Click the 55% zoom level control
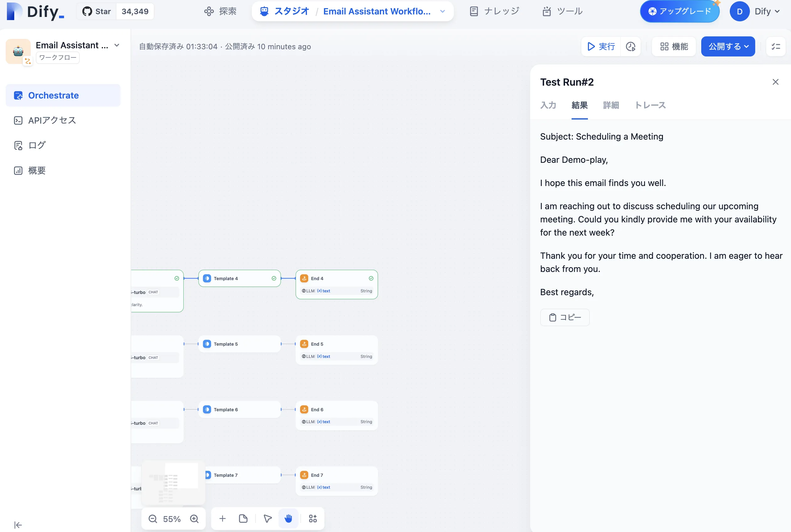Image resolution: width=791 pixels, height=532 pixels. 172,519
